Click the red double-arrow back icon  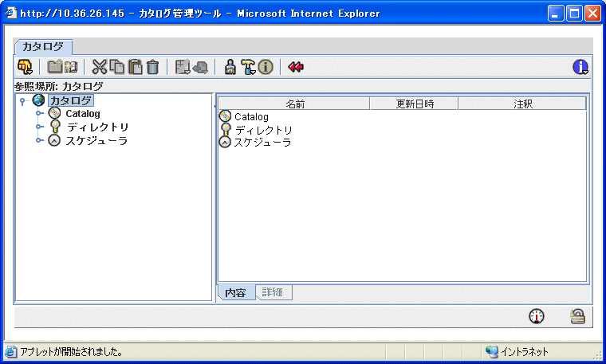click(x=296, y=67)
